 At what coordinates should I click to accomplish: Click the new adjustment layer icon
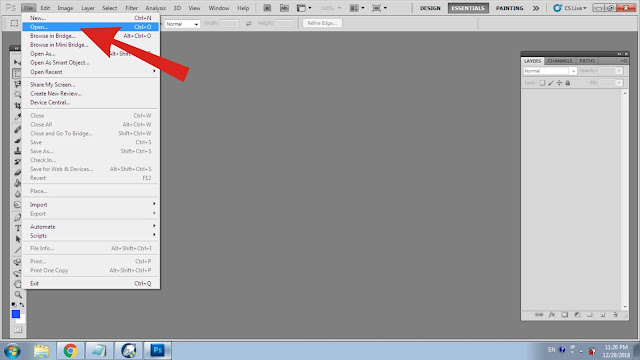click(x=577, y=315)
